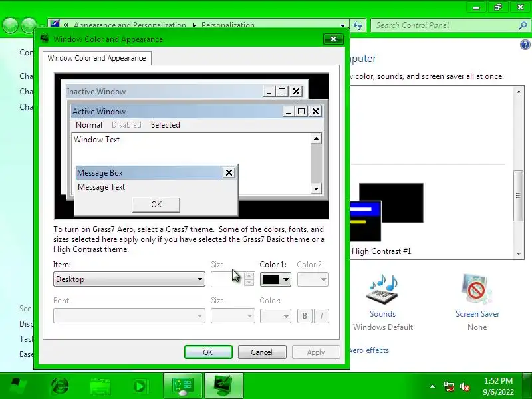Viewport: 532px width, 399px height.
Task: Click the Forward navigation button
Action: (x=29, y=25)
